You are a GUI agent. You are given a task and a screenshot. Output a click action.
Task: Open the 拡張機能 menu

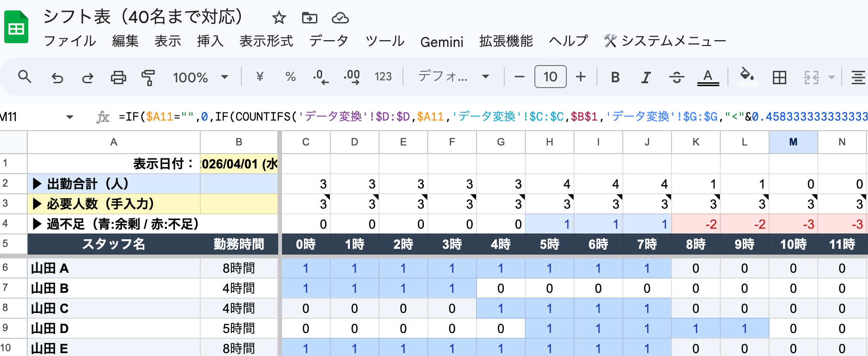click(506, 41)
